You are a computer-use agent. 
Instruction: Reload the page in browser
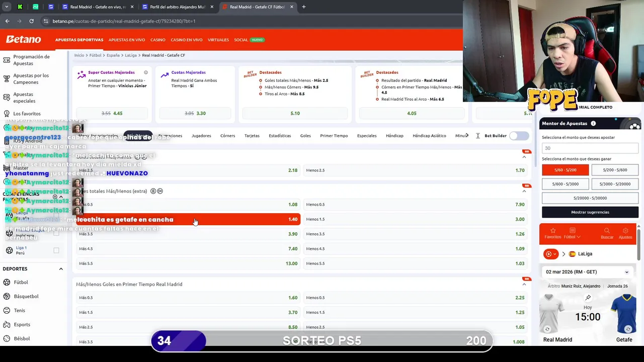(31, 21)
